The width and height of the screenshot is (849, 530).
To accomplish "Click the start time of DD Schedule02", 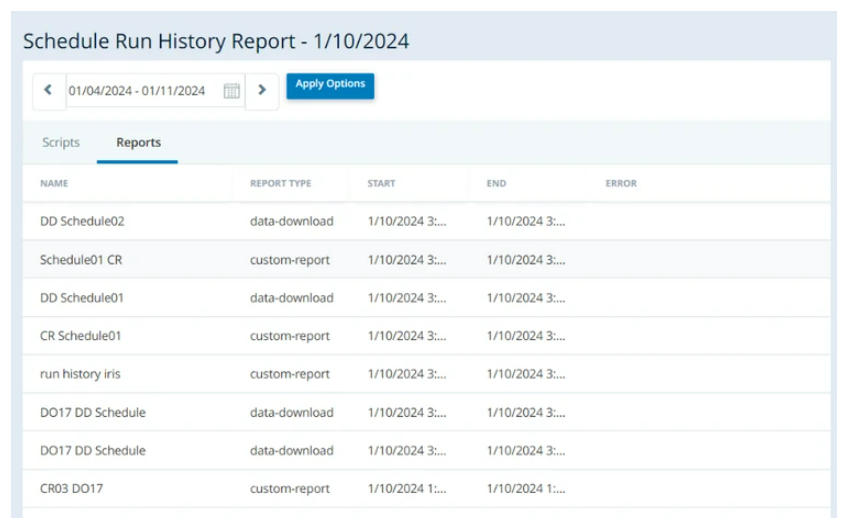I will 407,221.
